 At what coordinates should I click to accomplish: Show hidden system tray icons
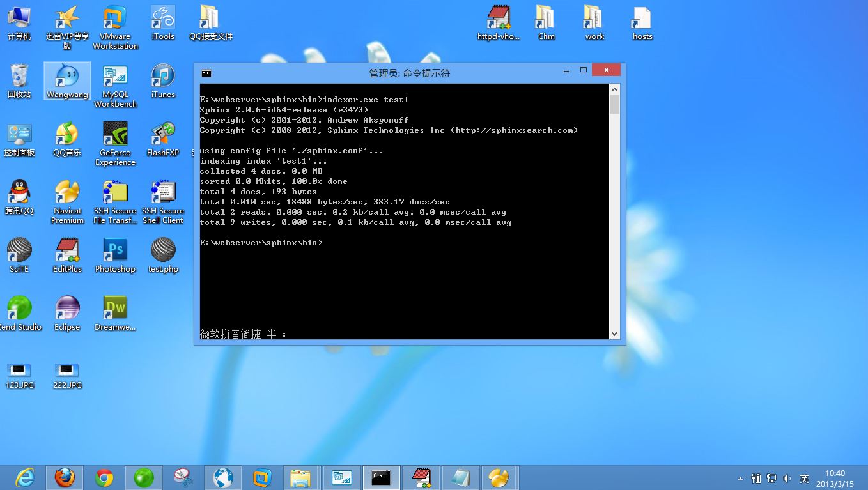pyautogui.click(x=741, y=478)
